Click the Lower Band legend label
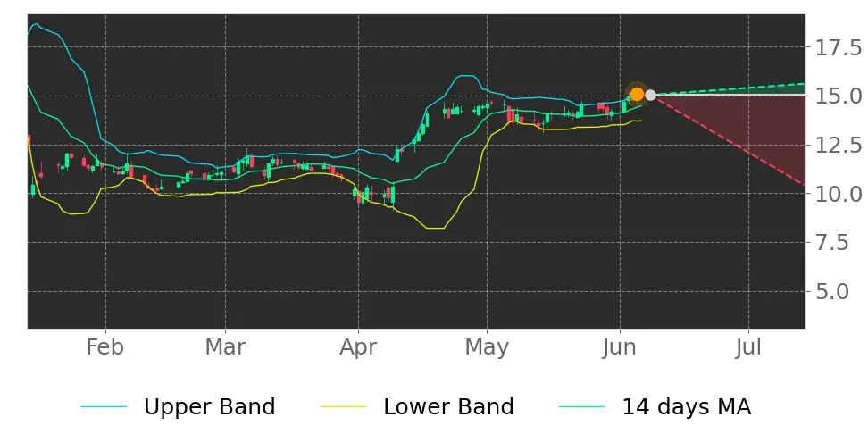The width and height of the screenshot is (868, 434). coord(448,407)
